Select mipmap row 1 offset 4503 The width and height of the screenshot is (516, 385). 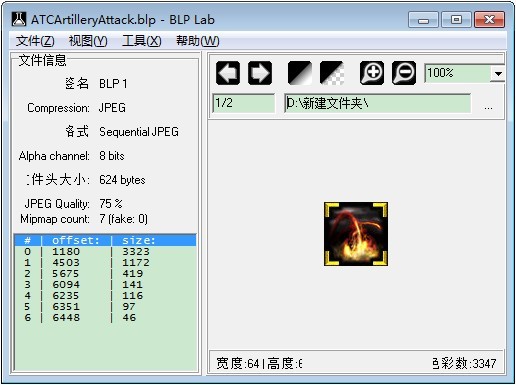coord(105,262)
